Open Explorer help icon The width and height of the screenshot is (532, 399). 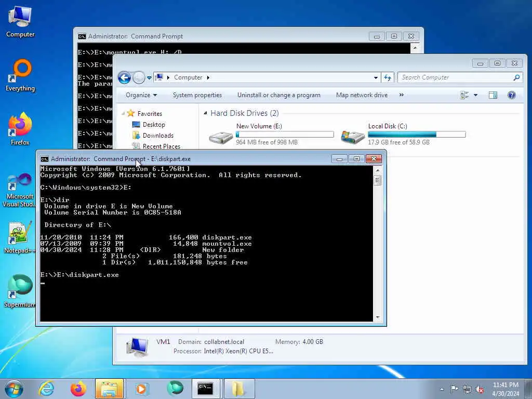click(512, 95)
